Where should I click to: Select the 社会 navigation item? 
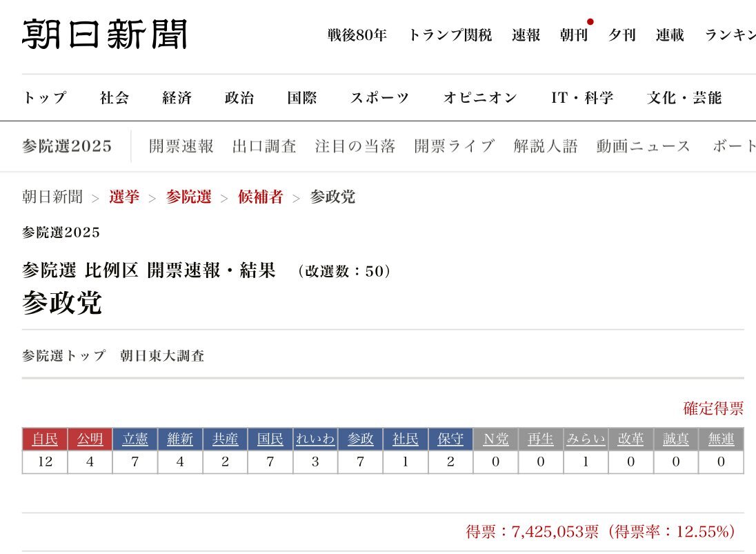point(115,97)
